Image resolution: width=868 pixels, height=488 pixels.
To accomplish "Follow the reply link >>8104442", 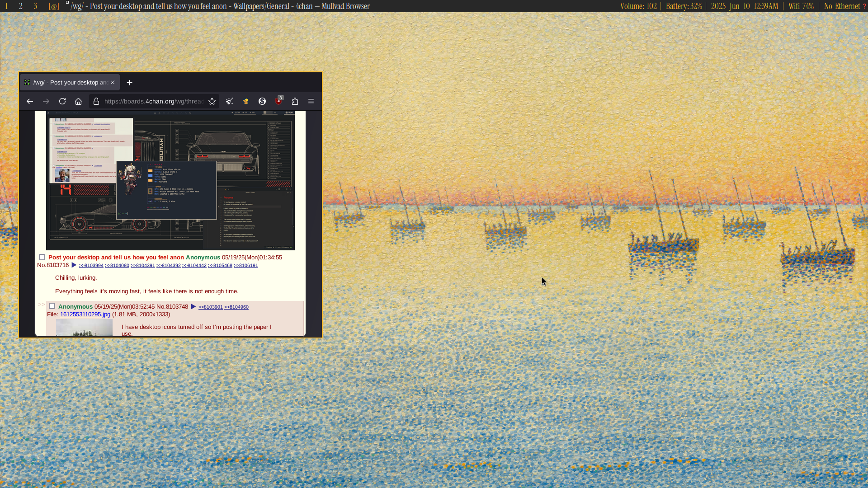I will click(x=194, y=266).
